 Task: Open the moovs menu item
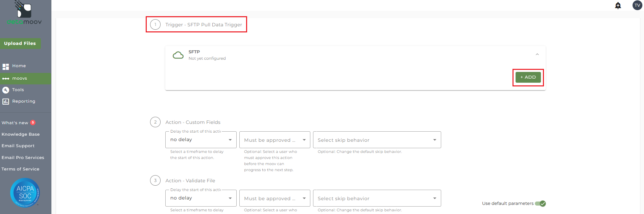tap(20, 78)
